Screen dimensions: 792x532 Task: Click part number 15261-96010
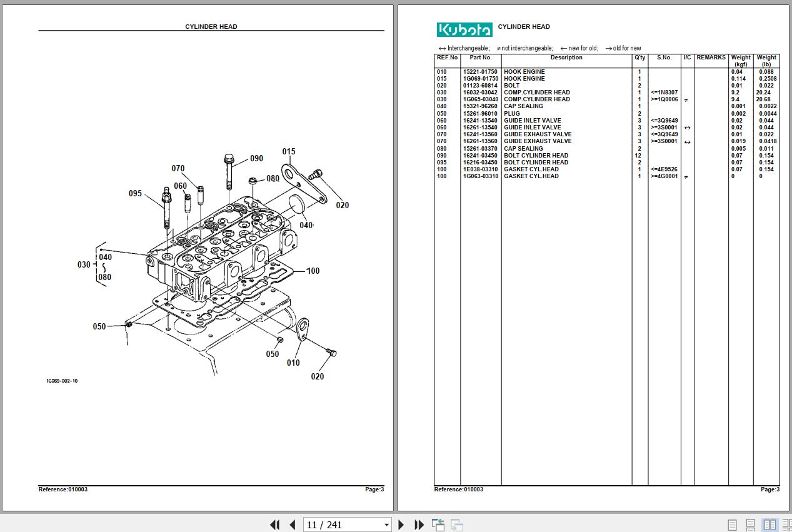click(x=480, y=114)
